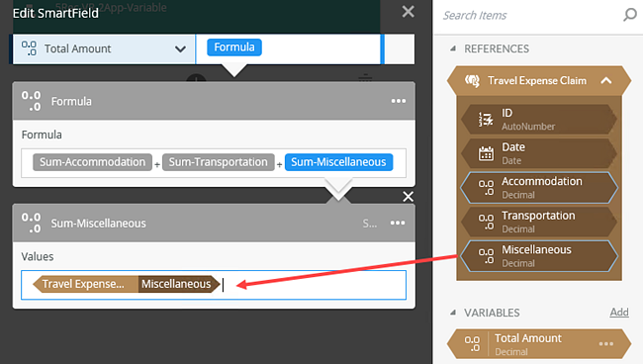The image size is (643, 364).
Task: Click the calendar icon beside Date
Action: (486, 153)
